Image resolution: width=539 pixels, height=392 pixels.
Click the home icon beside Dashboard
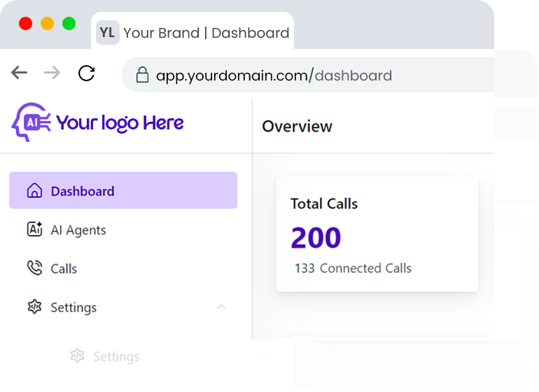click(34, 191)
